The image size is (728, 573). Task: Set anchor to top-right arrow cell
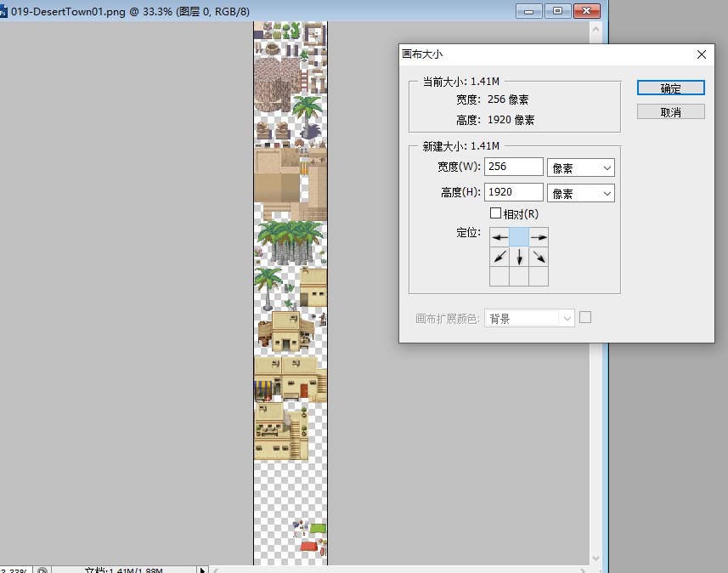tap(539, 237)
